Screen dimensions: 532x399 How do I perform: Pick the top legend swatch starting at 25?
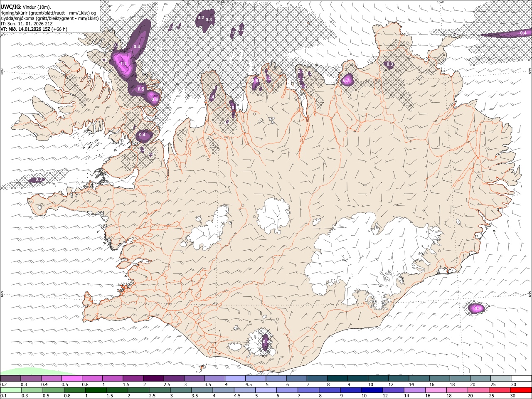coord(500,378)
